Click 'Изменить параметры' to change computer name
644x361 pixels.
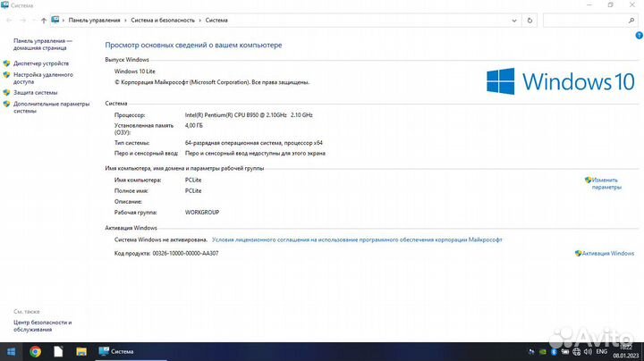pos(605,183)
